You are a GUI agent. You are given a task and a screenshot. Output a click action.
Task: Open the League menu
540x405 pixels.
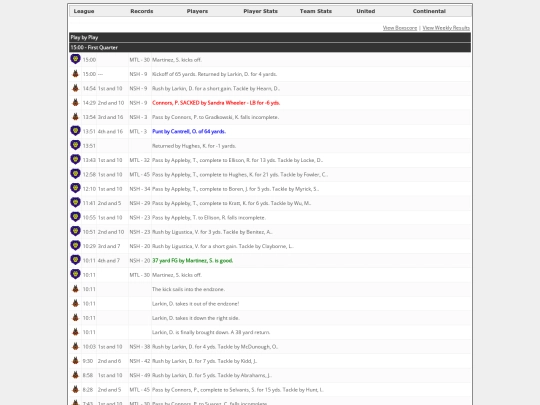pos(84,11)
